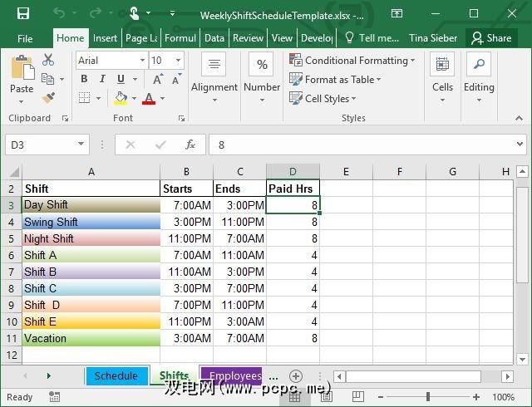Switch to the Review tab

(248, 38)
